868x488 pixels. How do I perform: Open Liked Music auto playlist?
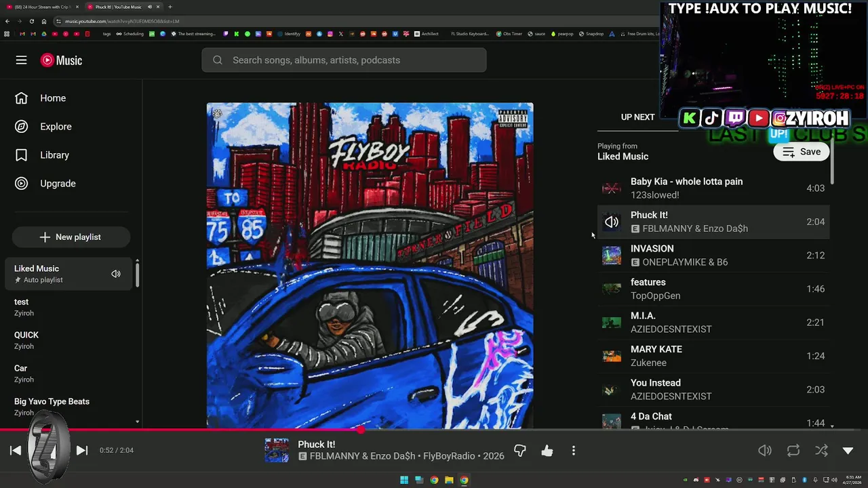[68, 274]
